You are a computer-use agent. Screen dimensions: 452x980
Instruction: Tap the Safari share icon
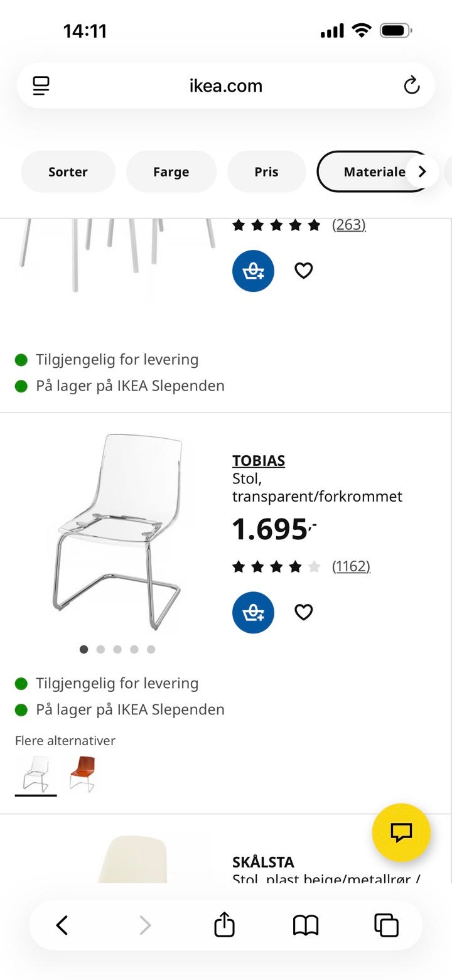pos(224,925)
